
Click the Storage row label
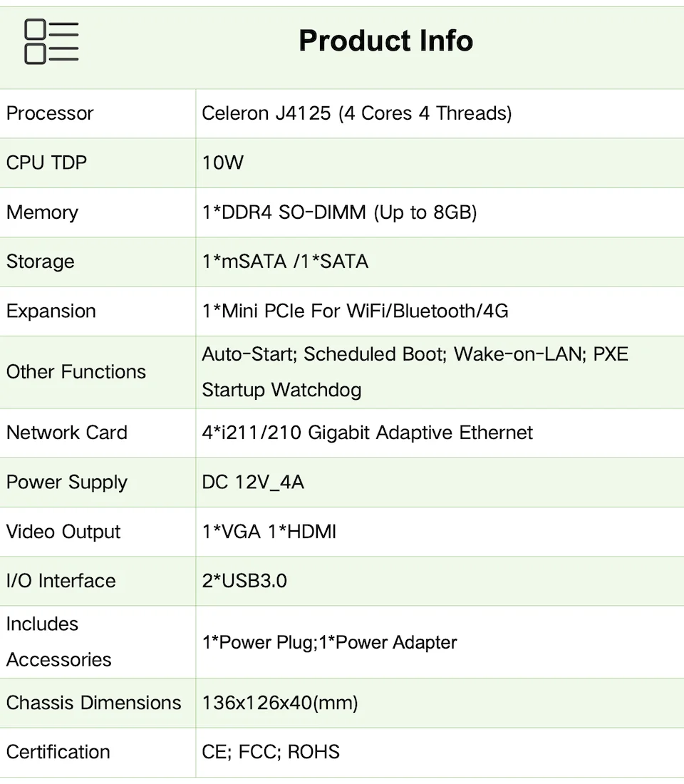[x=40, y=262]
